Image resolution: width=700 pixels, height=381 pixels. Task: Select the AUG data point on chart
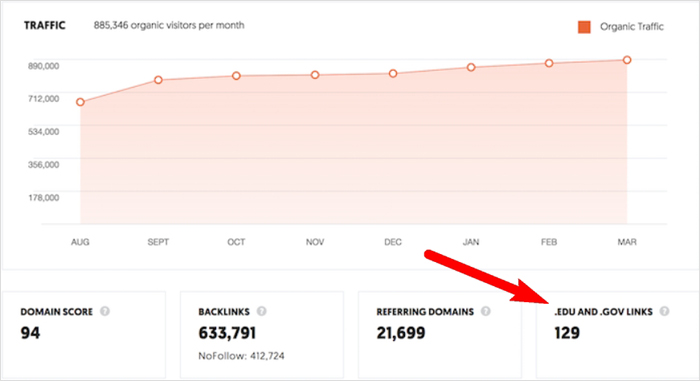(80, 102)
